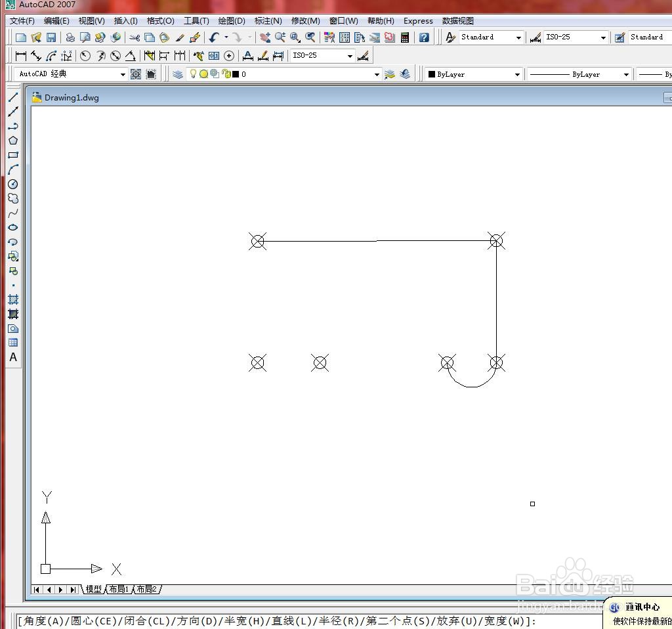Click the Angular dimension tool
This screenshot has width=672, height=629.
(131, 56)
